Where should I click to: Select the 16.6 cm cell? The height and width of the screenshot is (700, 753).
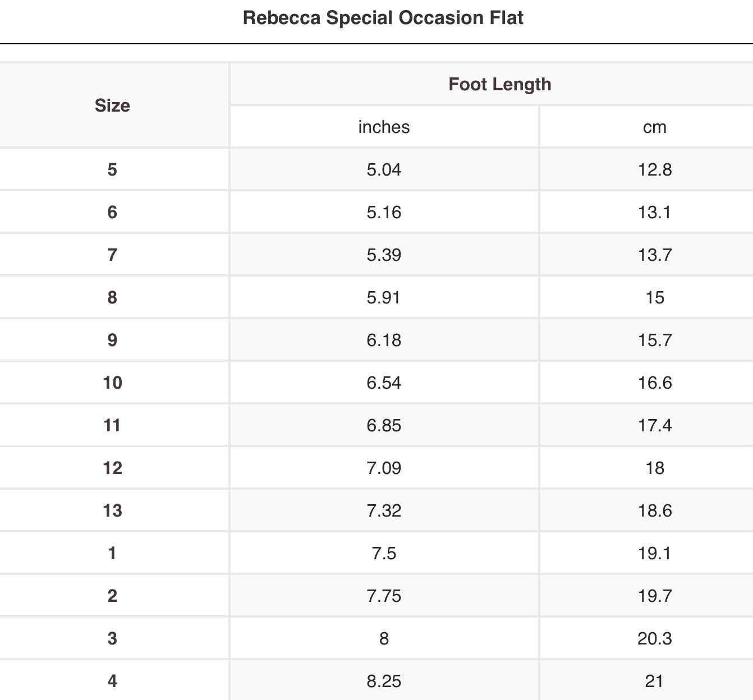click(655, 383)
